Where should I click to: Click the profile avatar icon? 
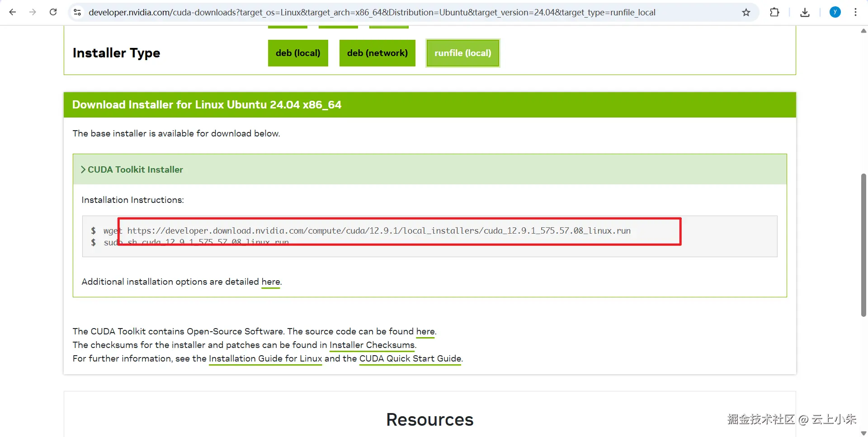tap(835, 12)
